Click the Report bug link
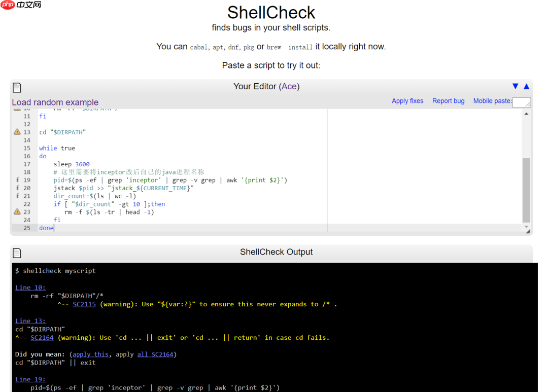The image size is (548, 392). point(449,101)
